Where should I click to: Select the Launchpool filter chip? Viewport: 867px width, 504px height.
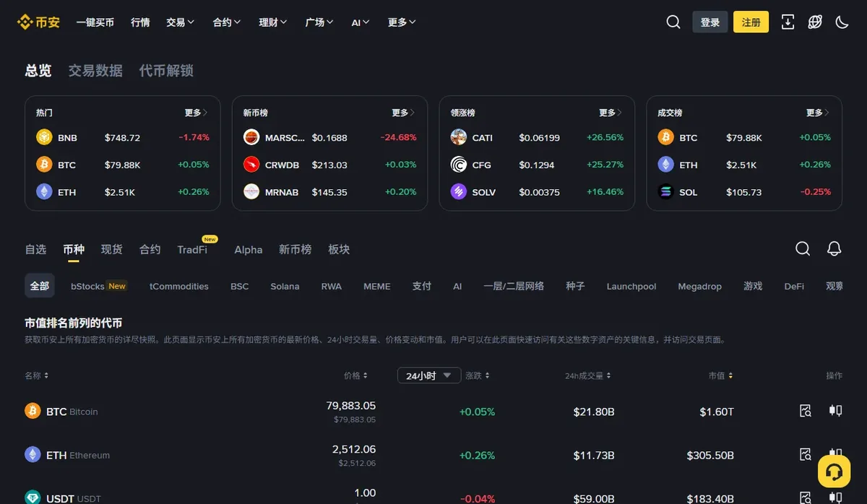pos(631,286)
